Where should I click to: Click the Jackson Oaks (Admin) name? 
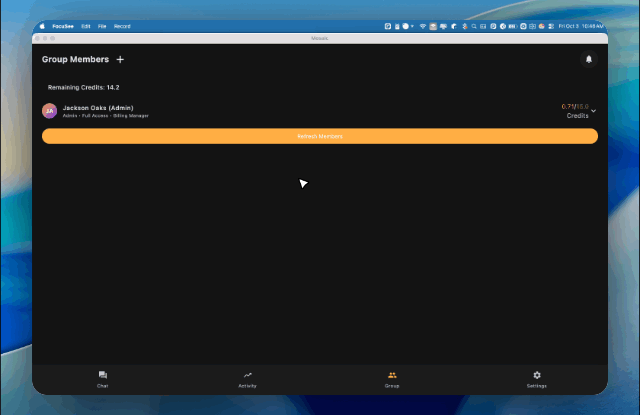click(x=98, y=108)
